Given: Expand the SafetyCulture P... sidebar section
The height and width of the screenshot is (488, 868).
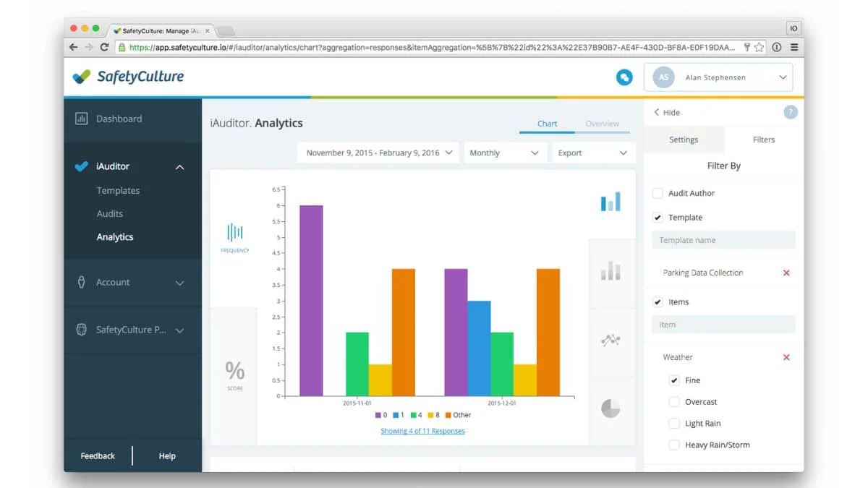Looking at the screenshot, I should (180, 330).
